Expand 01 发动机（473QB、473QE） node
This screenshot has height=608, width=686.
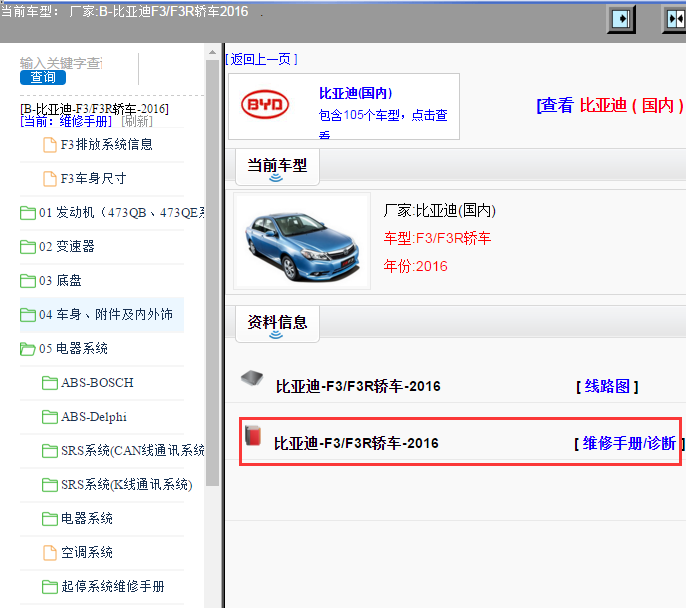[x=122, y=213]
